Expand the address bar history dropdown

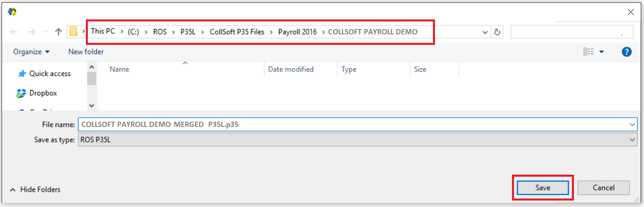pyautogui.click(x=485, y=32)
